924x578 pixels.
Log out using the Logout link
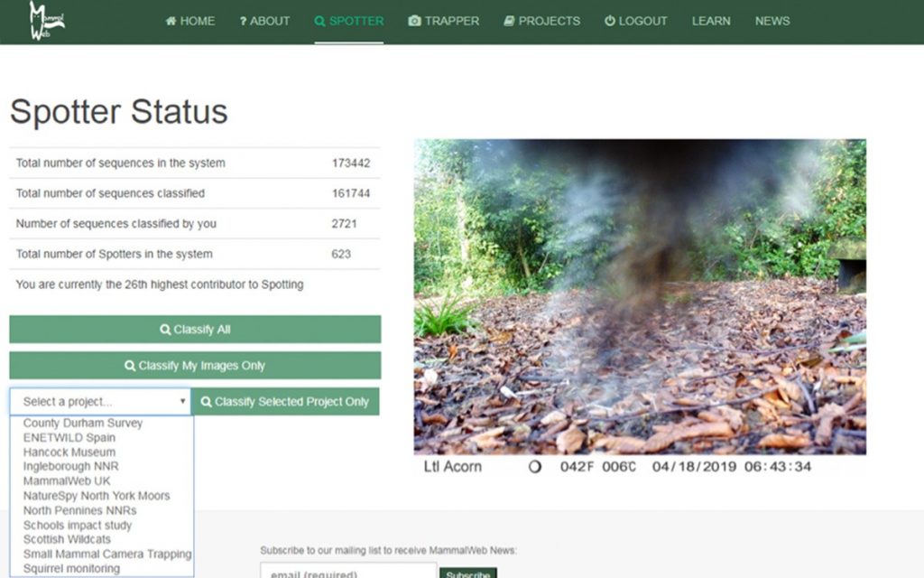[635, 21]
